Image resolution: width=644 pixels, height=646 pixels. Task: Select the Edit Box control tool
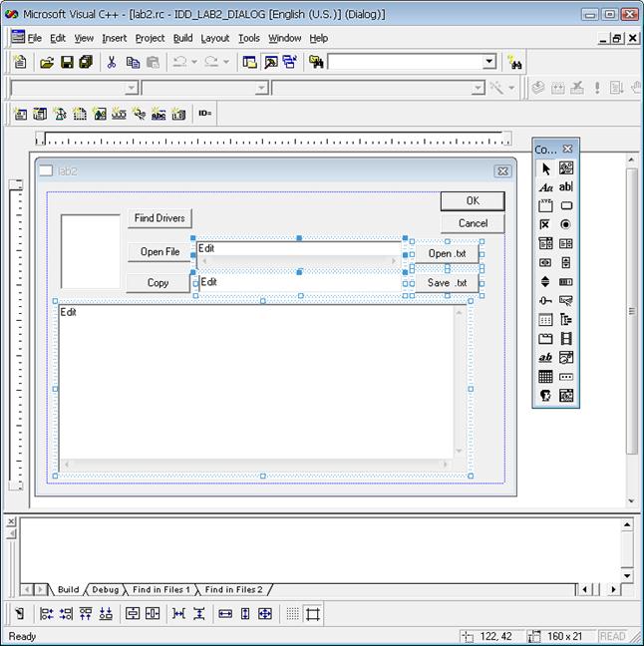pyautogui.click(x=565, y=187)
